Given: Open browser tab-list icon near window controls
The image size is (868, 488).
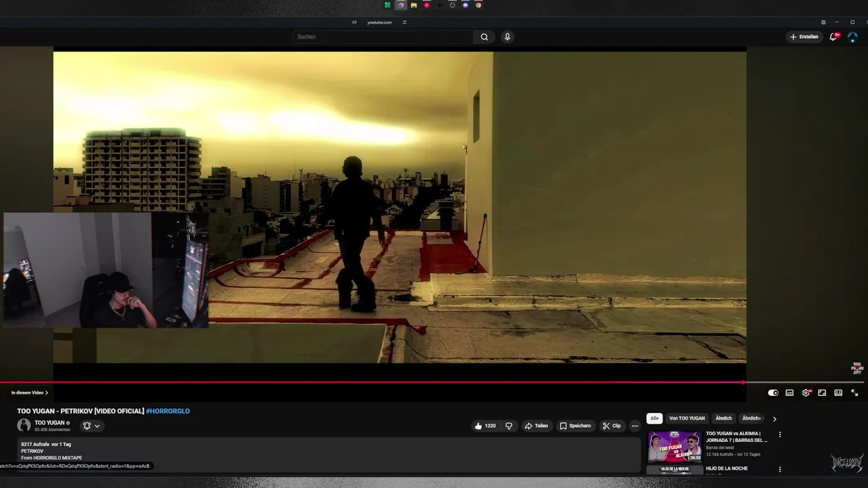Looking at the screenshot, I should tap(823, 22).
